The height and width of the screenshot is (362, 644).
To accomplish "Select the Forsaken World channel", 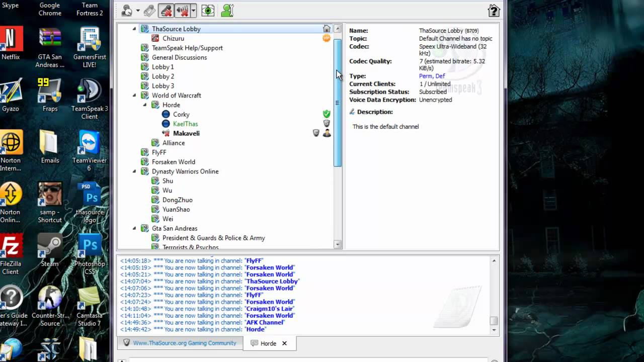I will pyautogui.click(x=174, y=162).
